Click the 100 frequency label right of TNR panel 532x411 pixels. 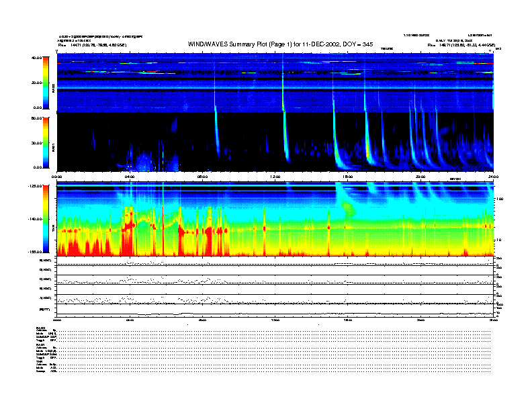[x=499, y=199]
